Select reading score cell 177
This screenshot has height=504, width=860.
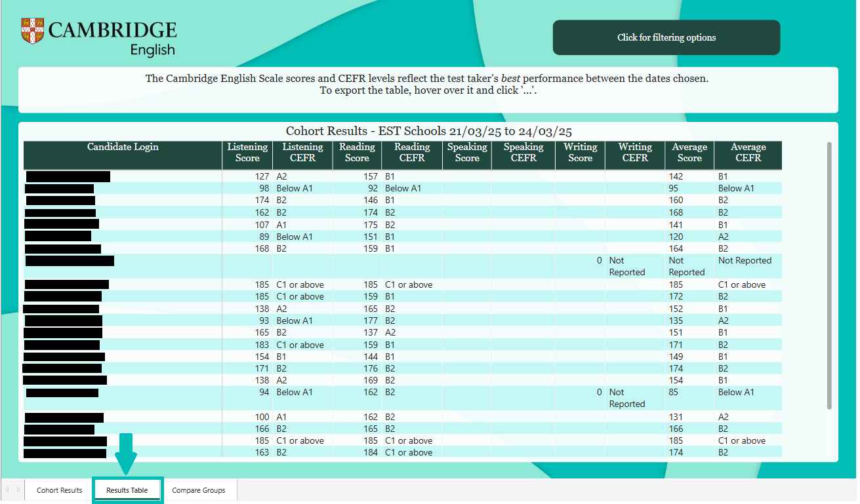pyautogui.click(x=371, y=320)
